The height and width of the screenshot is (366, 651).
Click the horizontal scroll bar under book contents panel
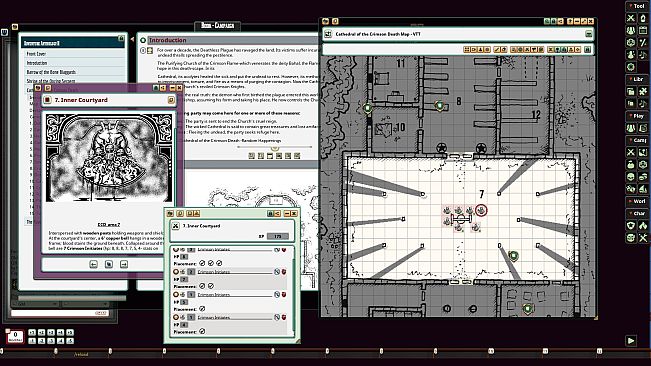click(x=72, y=298)
